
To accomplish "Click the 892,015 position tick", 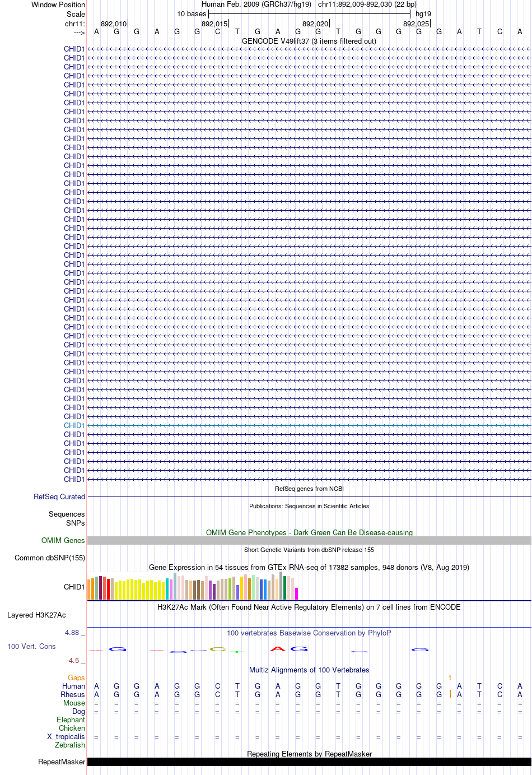I will [x=214, y=24].
